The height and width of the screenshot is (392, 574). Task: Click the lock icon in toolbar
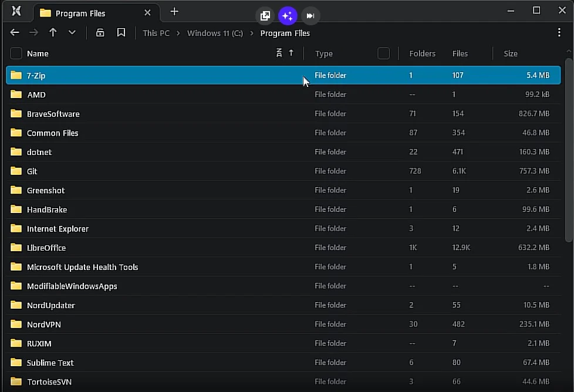(x=100, y=33)
